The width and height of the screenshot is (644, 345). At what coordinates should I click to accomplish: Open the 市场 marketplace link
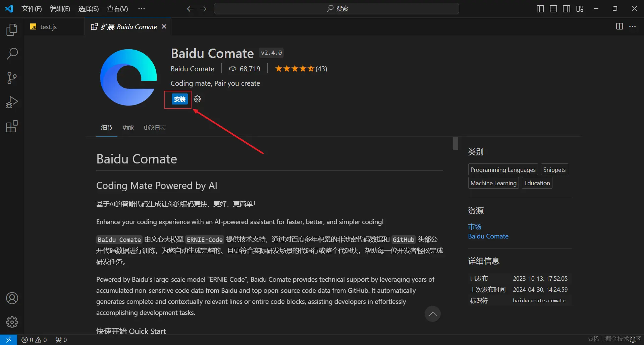coord(475,227)
